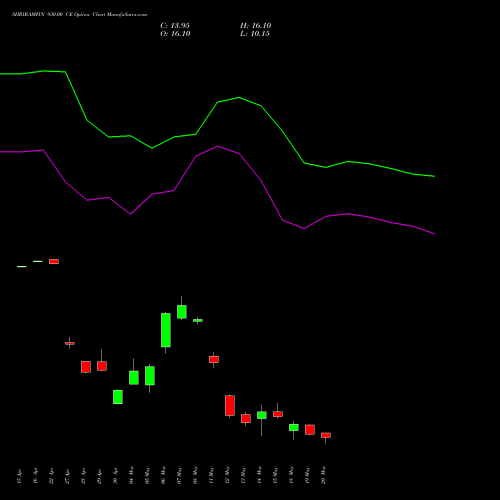The image size is (500, 500).
Task: Click the 05 May date label
Action: point(147,475)
